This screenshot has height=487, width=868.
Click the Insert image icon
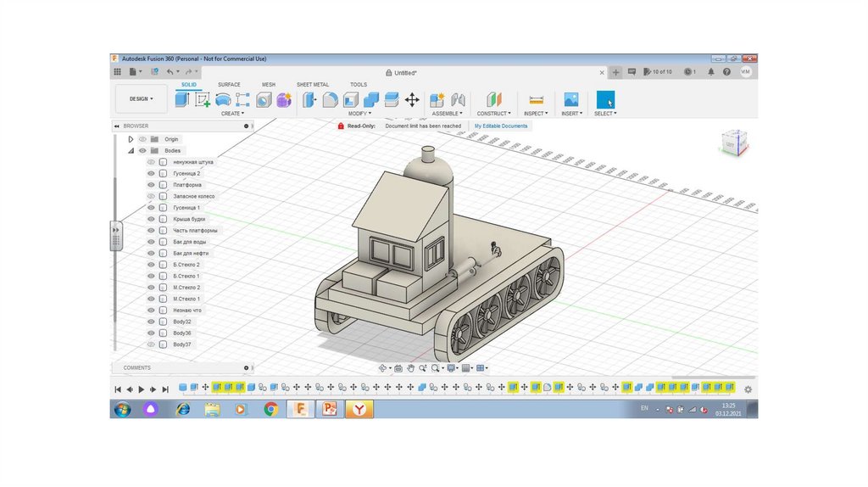pos(570,100)
